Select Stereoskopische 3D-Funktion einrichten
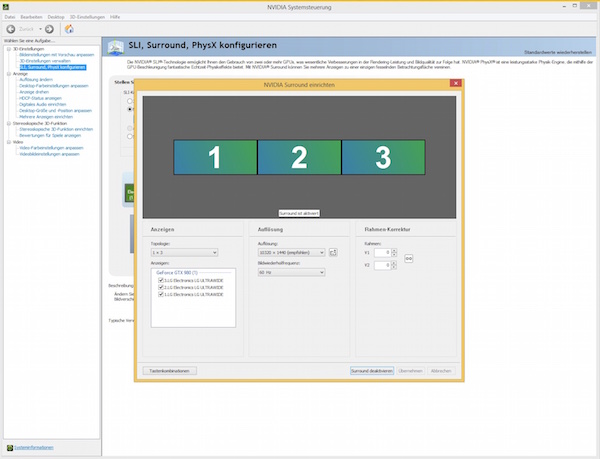This screenshot has width=600, height=459. click(x=56, y=129)
